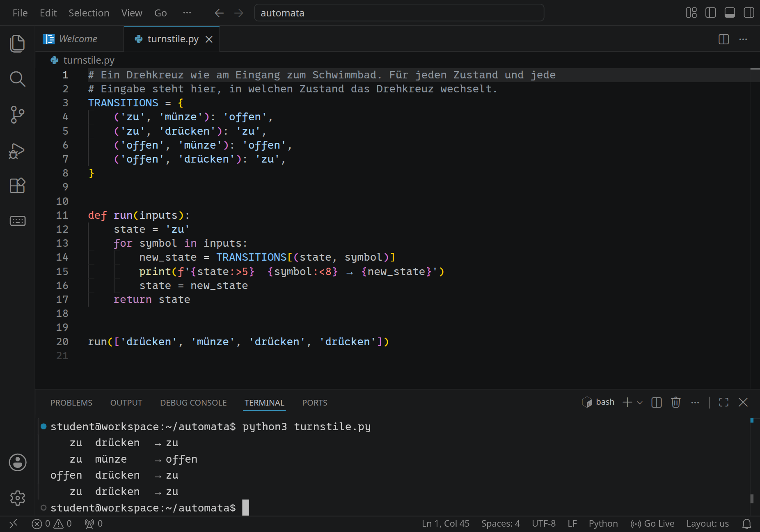Screen dimensions: 760x532
Task: Switch to the PORTS panel tab
Action: tap(315, 403)
